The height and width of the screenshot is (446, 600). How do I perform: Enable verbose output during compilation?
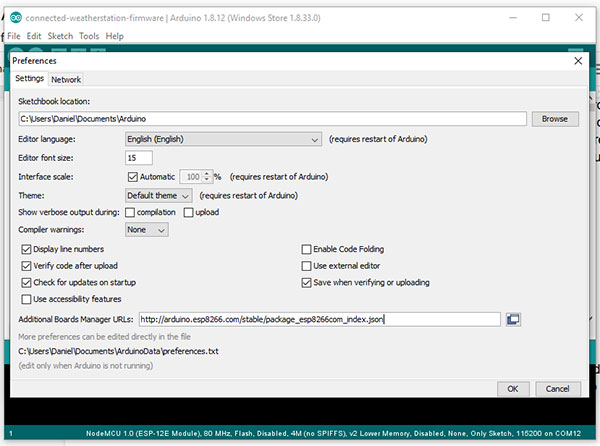pyautogui.click(x=131, y=212)
